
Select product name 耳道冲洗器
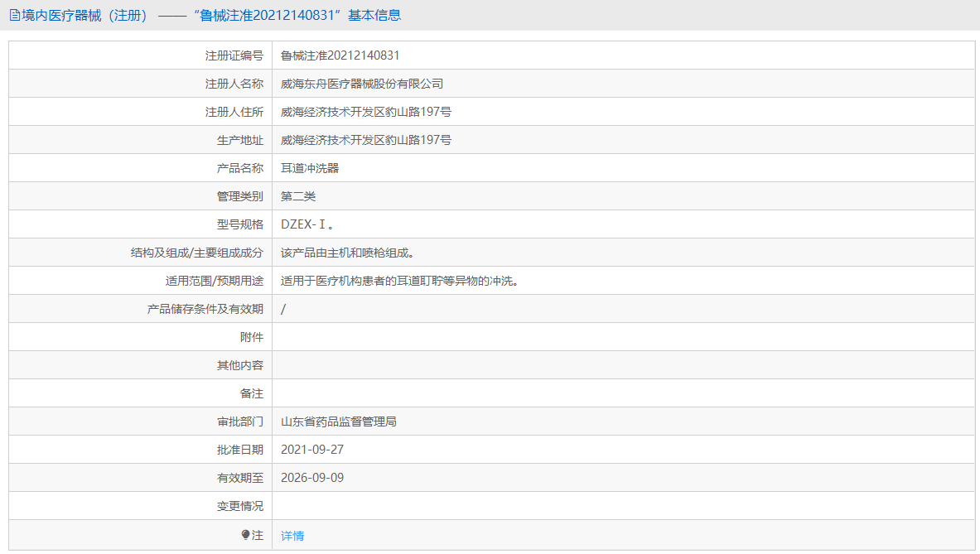click(x=310, y=168)
